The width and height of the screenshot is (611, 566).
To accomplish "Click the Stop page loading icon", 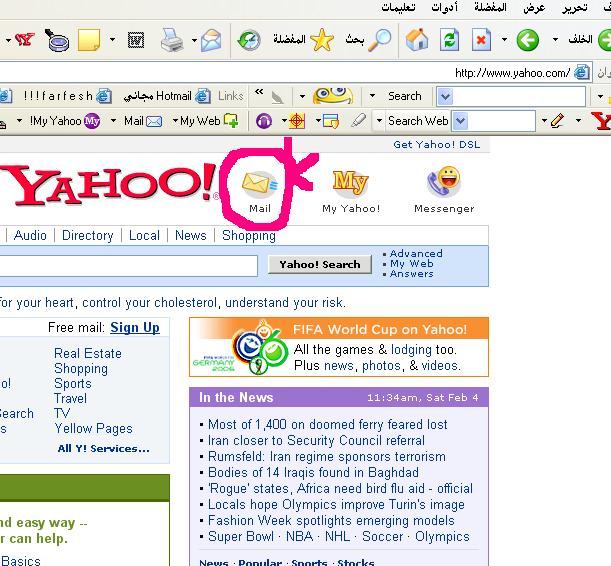I will [481, 40].
